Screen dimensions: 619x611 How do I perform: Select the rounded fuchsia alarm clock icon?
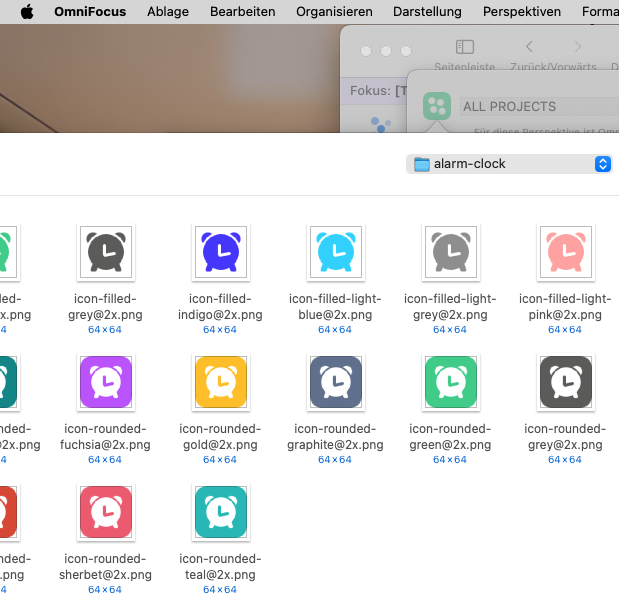(x=105, y=382)
